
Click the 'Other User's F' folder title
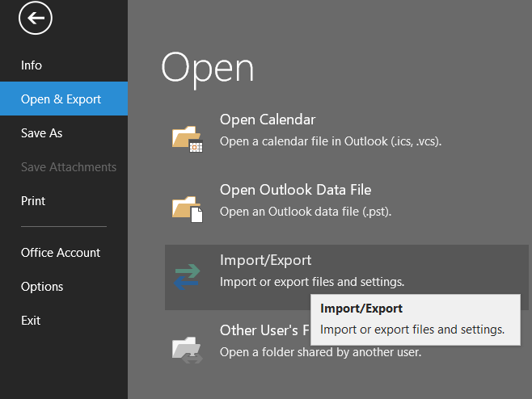(x=264, y=330)
